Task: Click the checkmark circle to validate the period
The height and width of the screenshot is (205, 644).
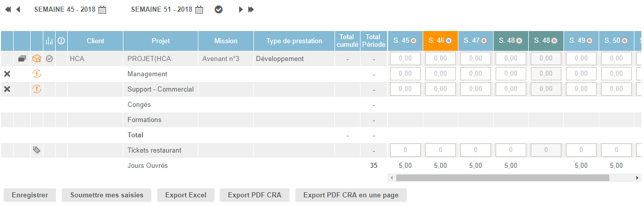Action: click(x=219, y=10)
